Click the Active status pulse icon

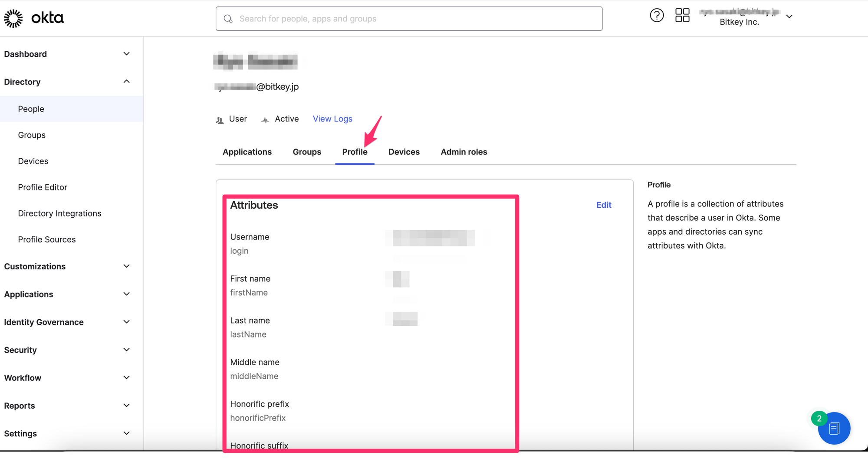pyautogui.click(x=265, y=120)
